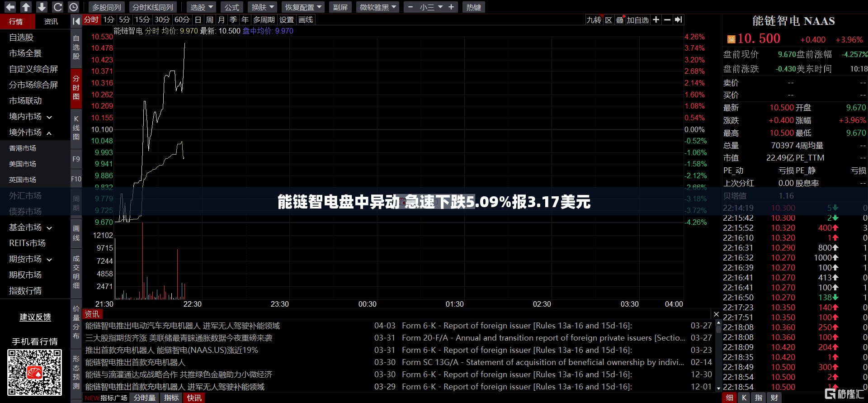The height and width of the screenshot is (403, 868).
Task: Open the 价量分布 sidebar panel
Action: 76,322
